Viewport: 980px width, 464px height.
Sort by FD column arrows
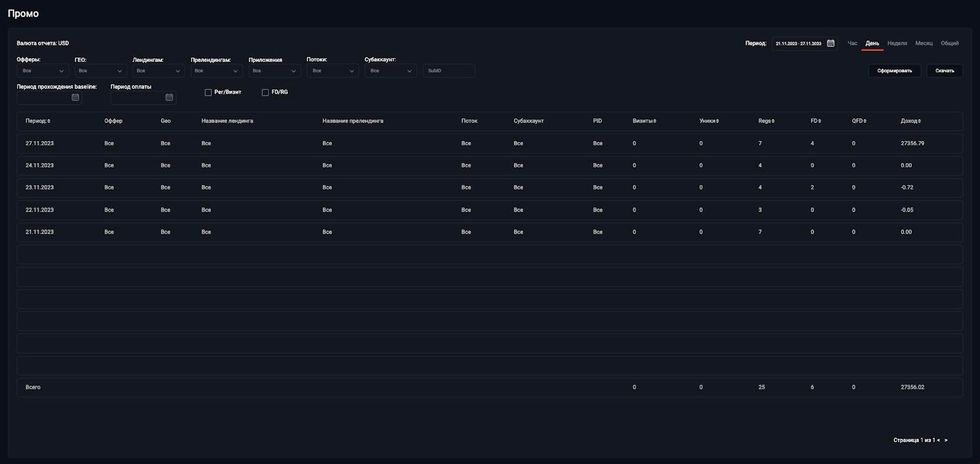[x=820, y=121]
